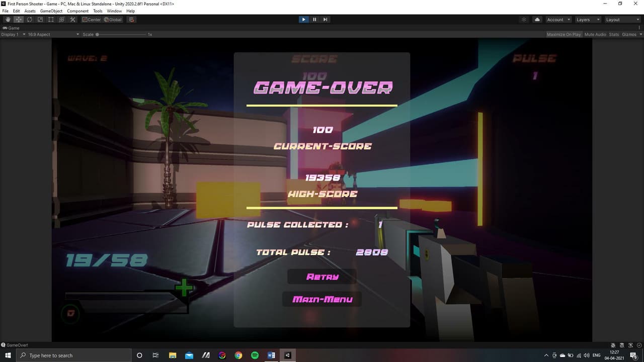The width and height of the screenshot is (644, 362).
Task: Click the Windows Start button
Action: [8, 355]
